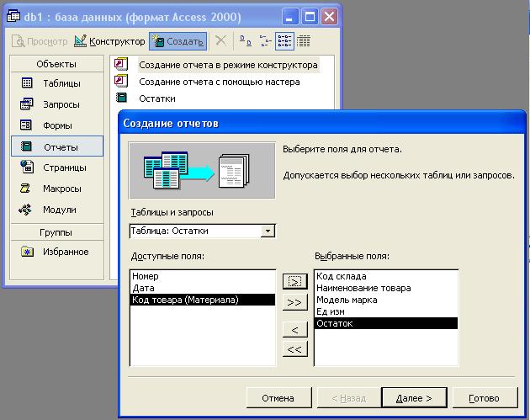Viewport: 530px width, 420px height.
Task: Open the Запросы objects section
Action: (57, 104)
